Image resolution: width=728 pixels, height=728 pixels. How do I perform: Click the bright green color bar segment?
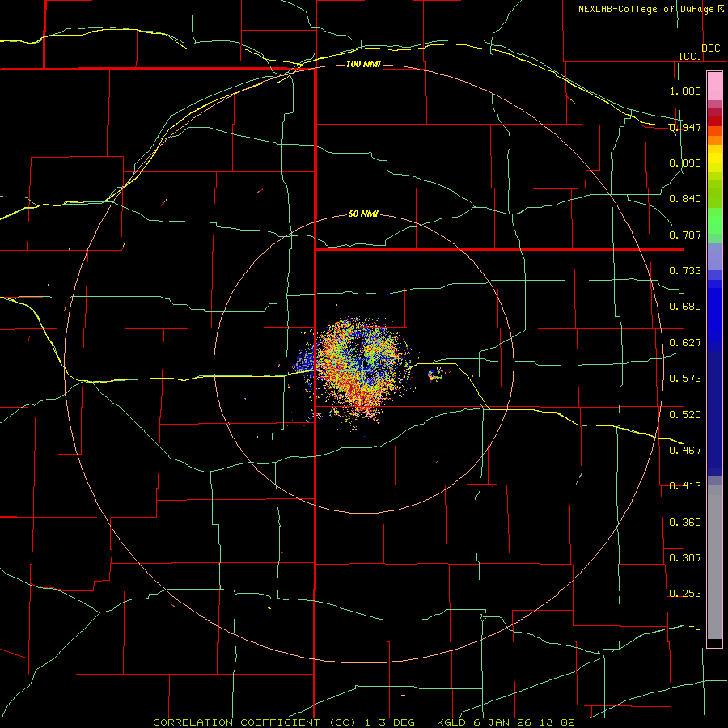(x=714, y=221)
